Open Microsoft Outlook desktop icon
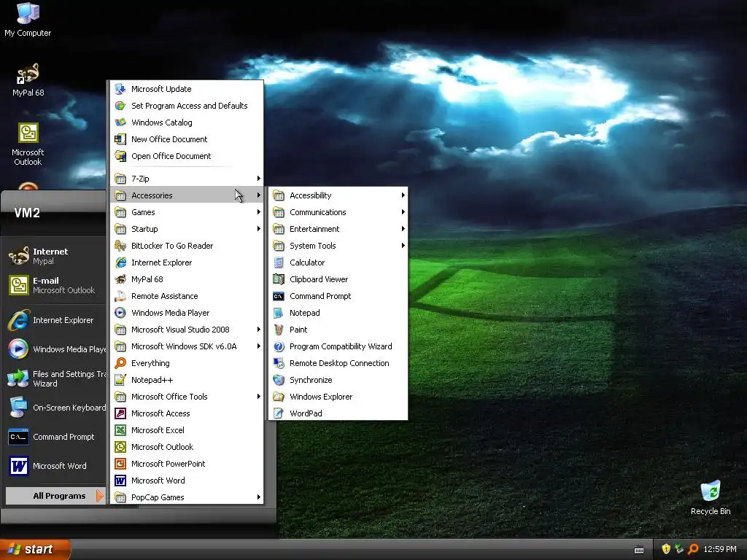The height and width of the screenshot is (560, 747). [28, 144]
